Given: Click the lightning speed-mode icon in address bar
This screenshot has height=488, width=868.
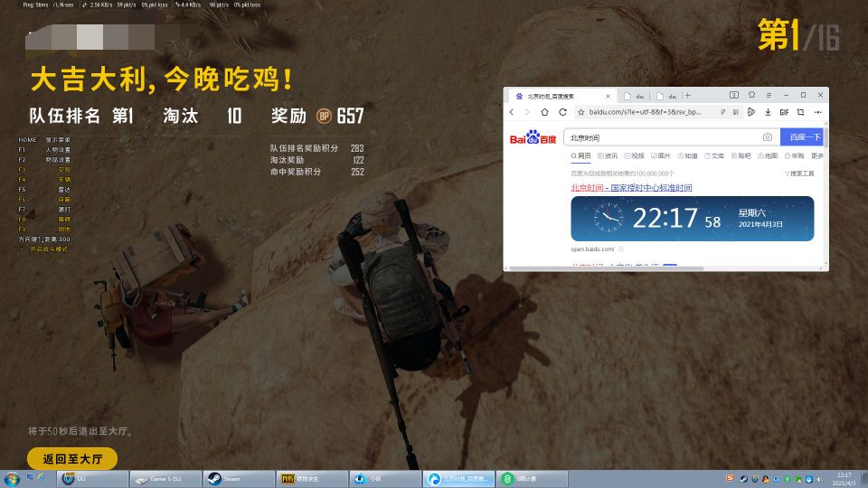Looking at the screenshot, I should [723, 112].
